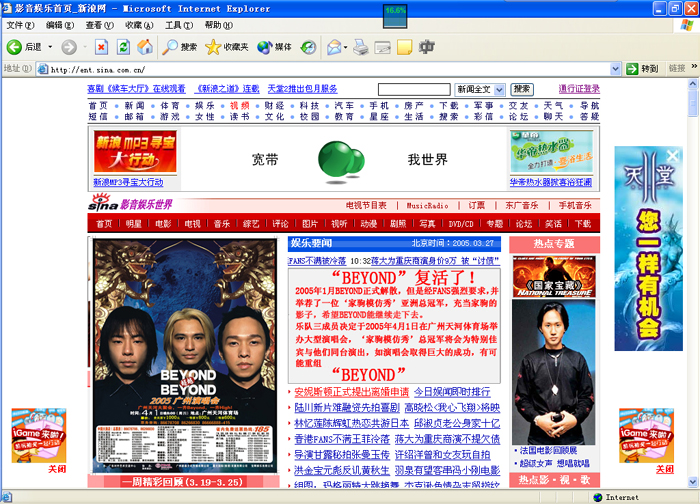Click the Forward arrow toolbar button
The image size is (700, 504).
coord(69,47)
